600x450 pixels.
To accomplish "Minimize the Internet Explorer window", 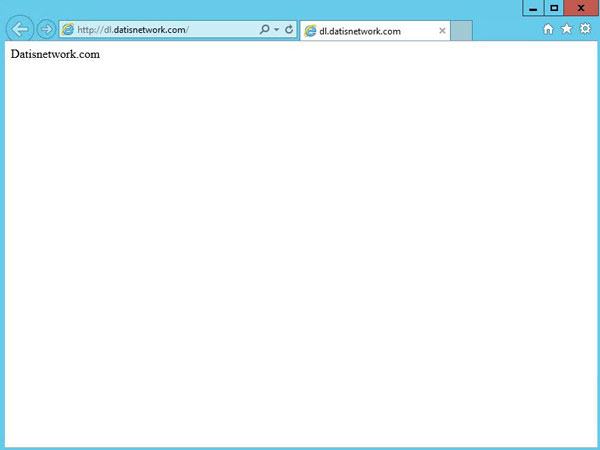I will pyautogui.click(x=533, y=8).
